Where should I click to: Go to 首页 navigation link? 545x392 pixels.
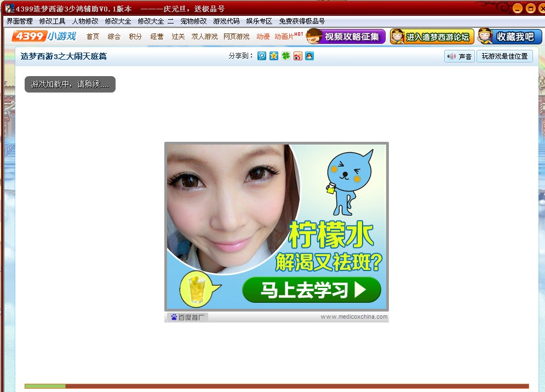point(93,37)
